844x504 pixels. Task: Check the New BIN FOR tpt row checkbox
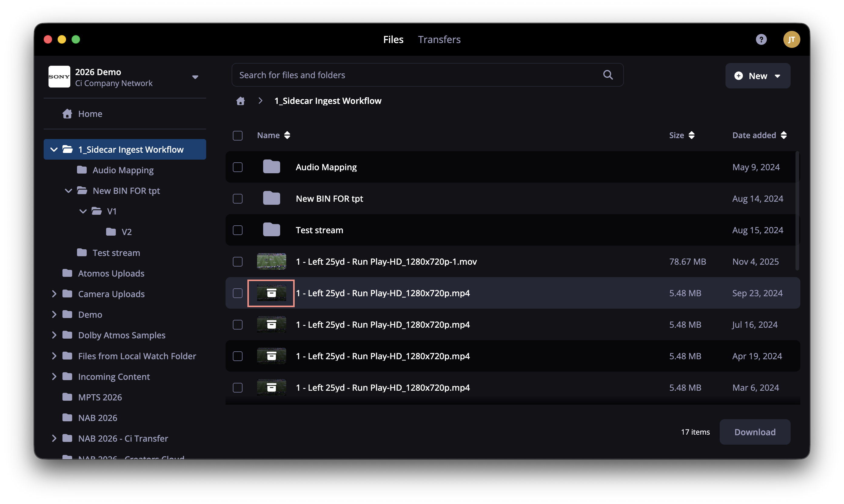[x=238, y=199]
